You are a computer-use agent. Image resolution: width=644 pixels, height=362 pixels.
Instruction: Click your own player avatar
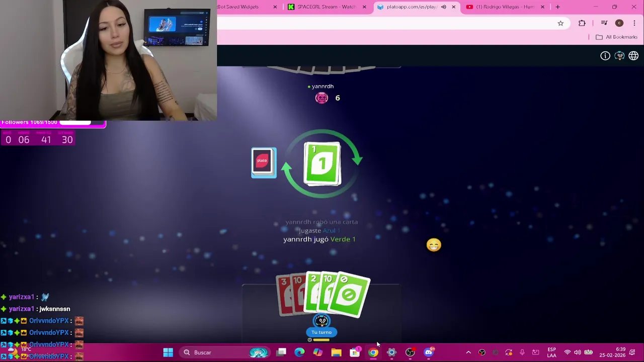pos(321,321)
